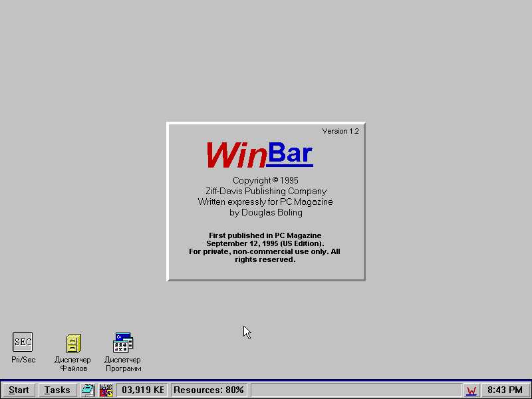Select the Pri/Sec desktop icon
The height and width of the screenshot is (399, 532).
click(x=23, y=342)
